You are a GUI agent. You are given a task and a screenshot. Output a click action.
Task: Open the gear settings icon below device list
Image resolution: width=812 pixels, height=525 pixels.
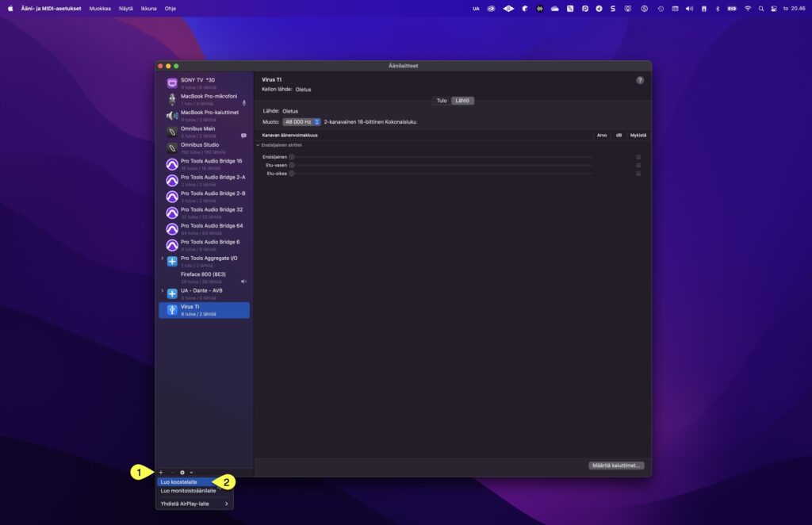tap(182, 472)
